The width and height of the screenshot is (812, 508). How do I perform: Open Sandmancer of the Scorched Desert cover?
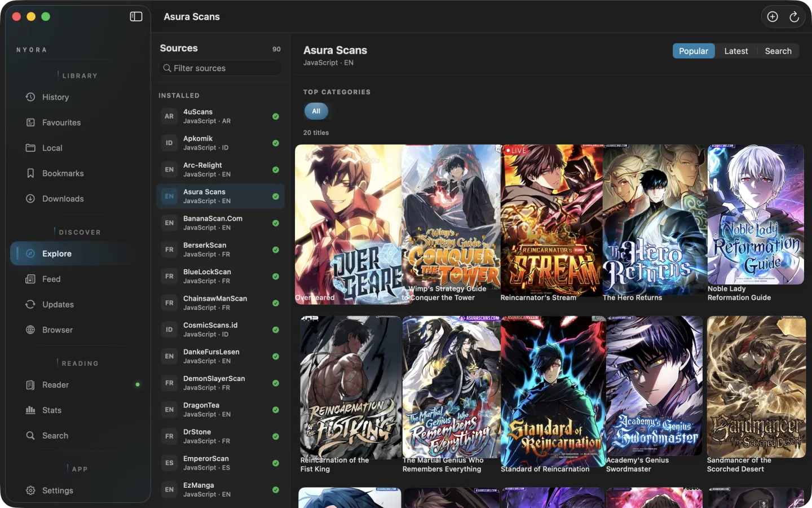(x=756, y=387)
